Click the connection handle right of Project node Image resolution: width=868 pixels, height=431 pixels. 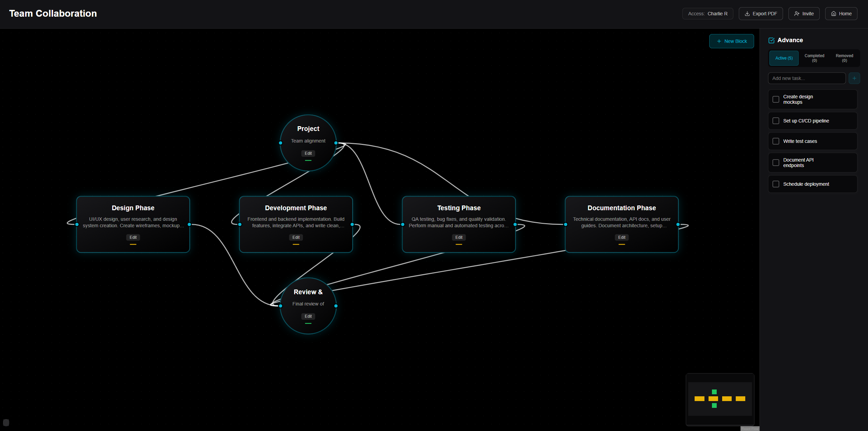336,143
